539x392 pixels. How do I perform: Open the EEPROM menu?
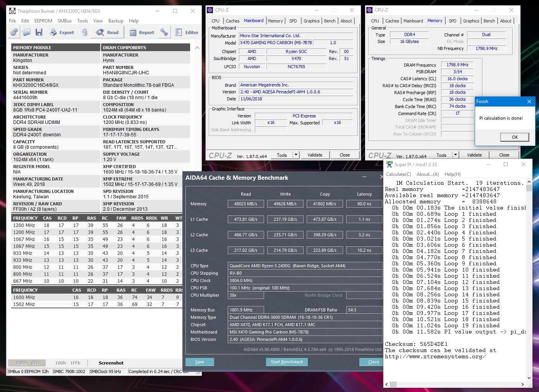click(43, 21)
